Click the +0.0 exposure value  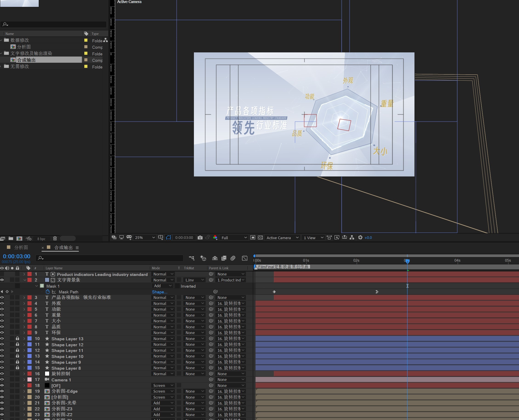368,238
